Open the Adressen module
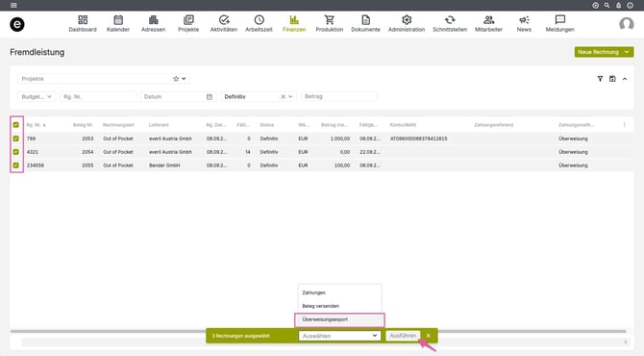This screenshot has height=356, width=644. click(x=153, y=24)
